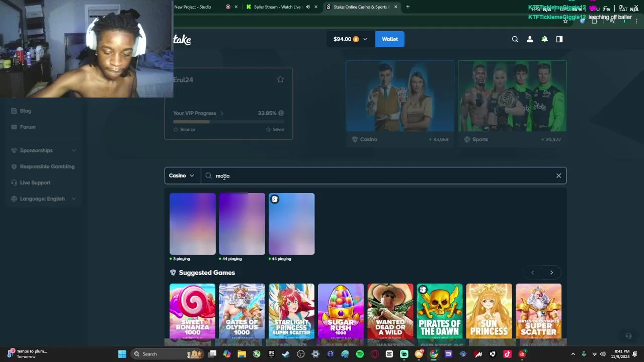Open the Sports promo card
Screen dimensions: 644x362
point(512,103)
